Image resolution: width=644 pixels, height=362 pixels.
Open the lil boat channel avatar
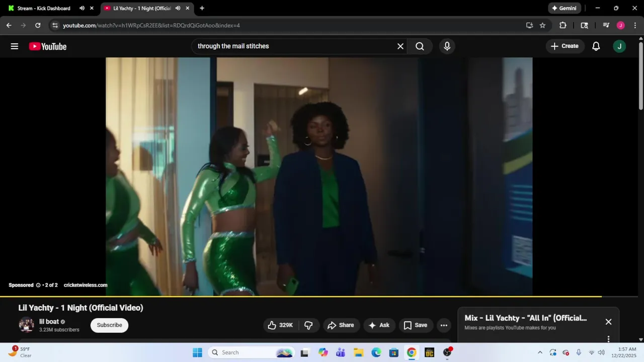(26, 325)
